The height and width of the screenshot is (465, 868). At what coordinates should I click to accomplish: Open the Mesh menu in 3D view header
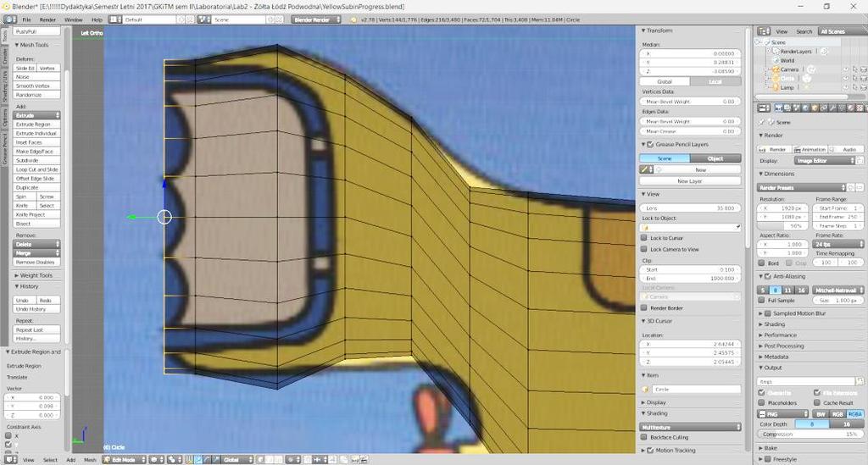click(90, 459)
